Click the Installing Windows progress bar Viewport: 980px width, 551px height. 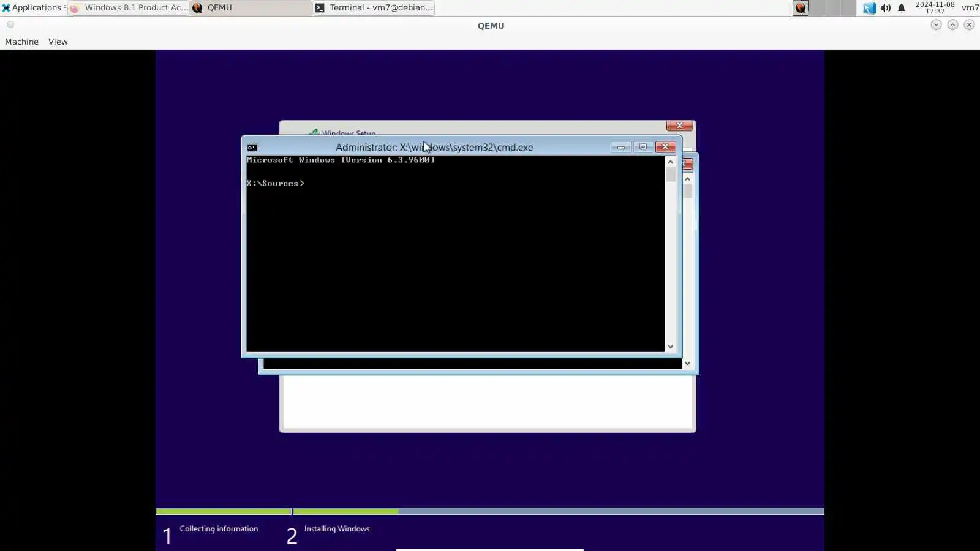(559, 511)
